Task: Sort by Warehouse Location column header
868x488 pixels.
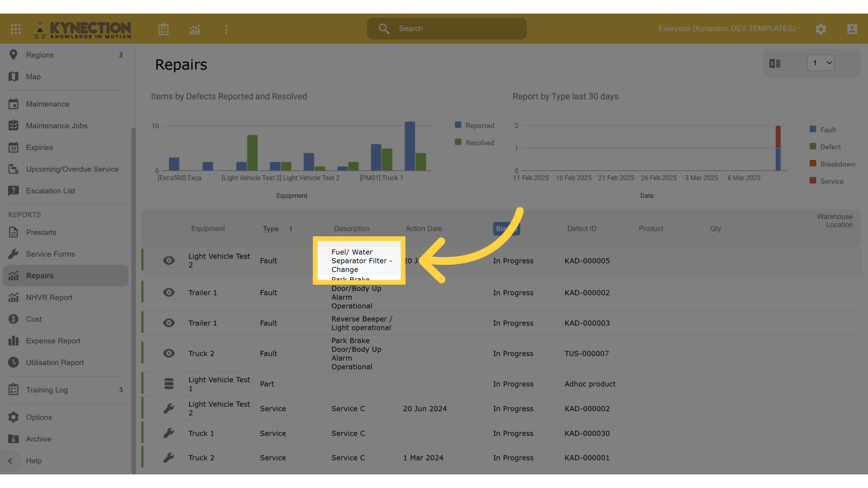Action: point(835,221)
